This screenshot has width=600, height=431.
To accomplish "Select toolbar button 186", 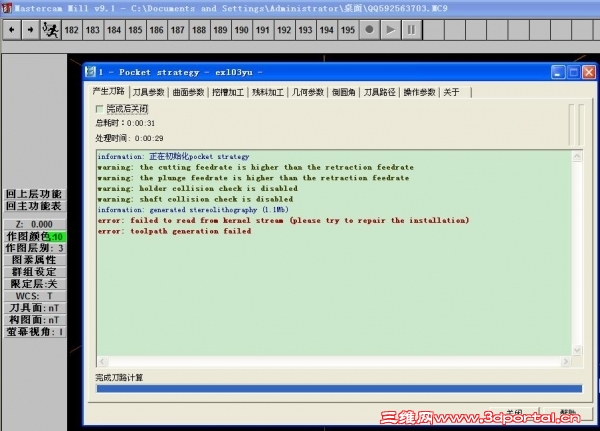I will pyautogui.click(x=157, y=29).
